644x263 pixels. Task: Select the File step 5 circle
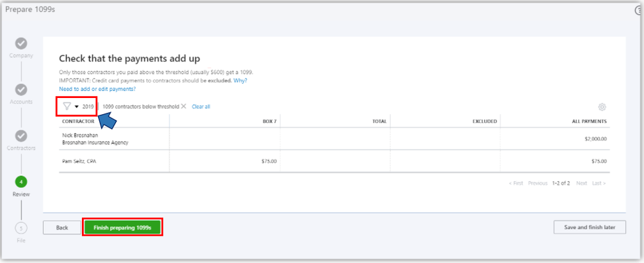click(x=21, y=228)
